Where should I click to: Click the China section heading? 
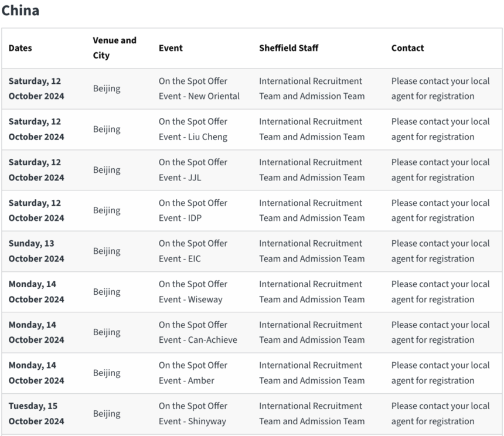click(21, 10)
